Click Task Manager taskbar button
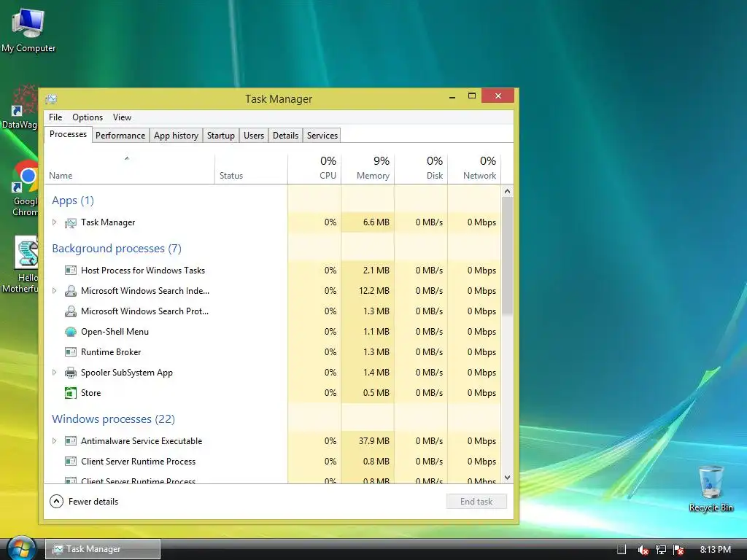The height and width of the screenshot is (560, 747). [103, 549]
